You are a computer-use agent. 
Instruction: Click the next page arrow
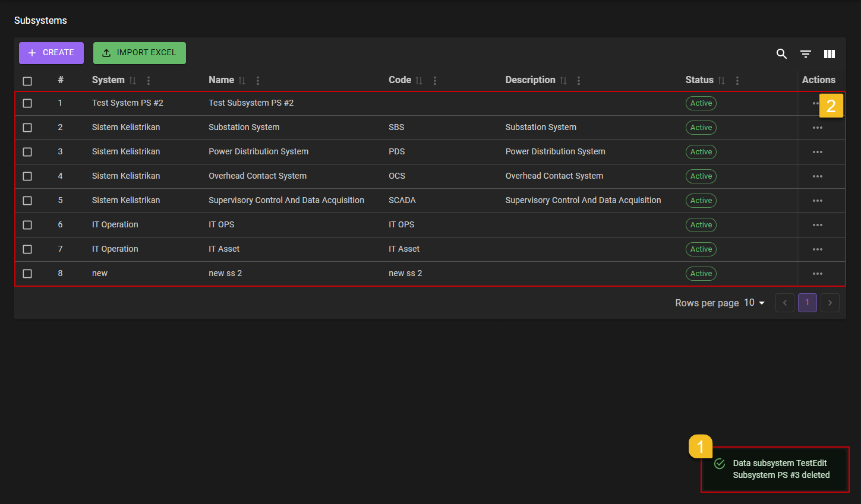click(x=830, y=303)
